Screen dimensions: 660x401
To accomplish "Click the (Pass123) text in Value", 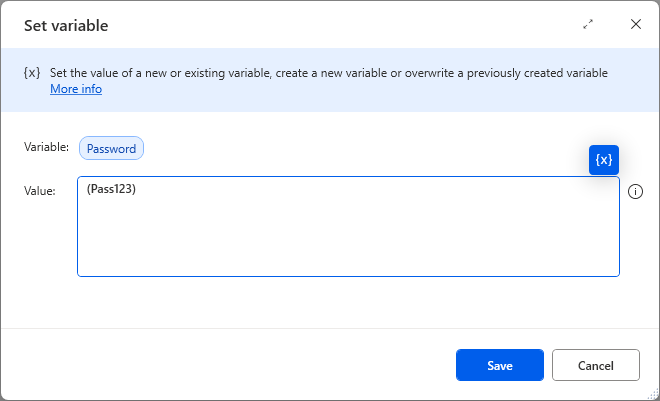I will (x=111, y=189).
